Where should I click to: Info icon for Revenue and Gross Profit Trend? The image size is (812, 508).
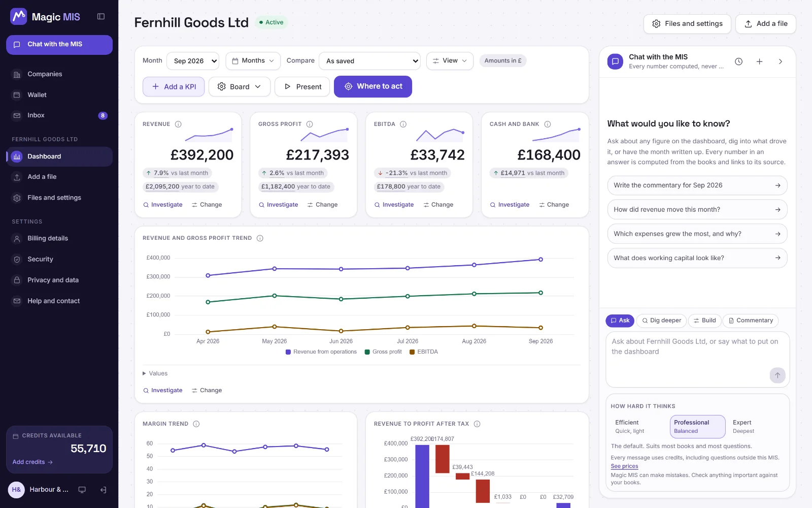[260, 238]
